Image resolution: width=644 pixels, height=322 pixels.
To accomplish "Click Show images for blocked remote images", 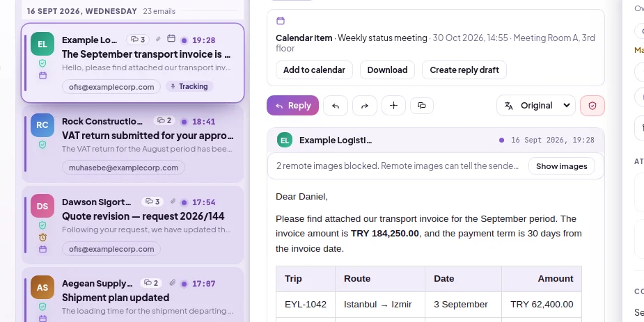I will point(561,166).
